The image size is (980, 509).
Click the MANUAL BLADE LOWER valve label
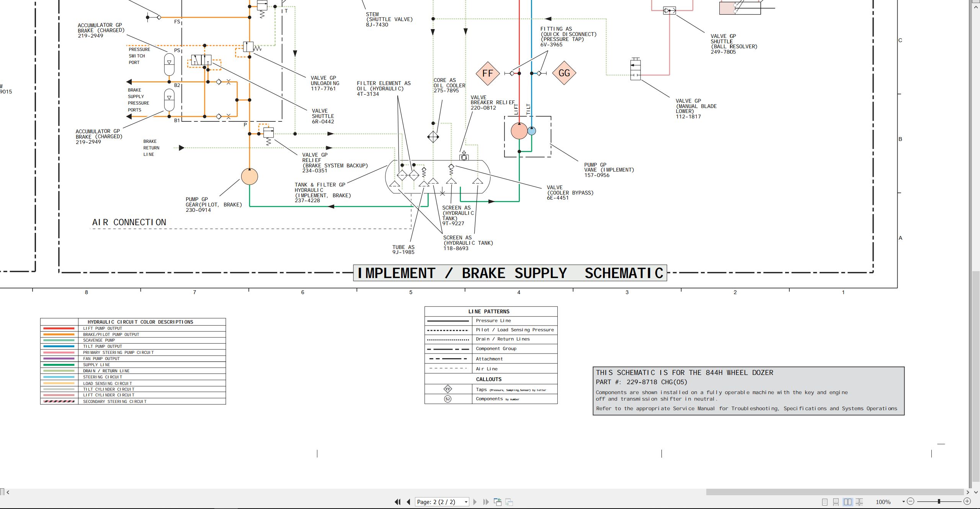click(696, 109)
